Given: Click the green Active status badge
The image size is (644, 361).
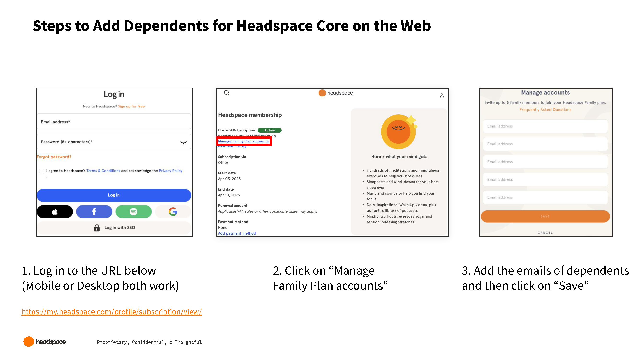Looking at the screenshot, I should (x=270, y=130).
